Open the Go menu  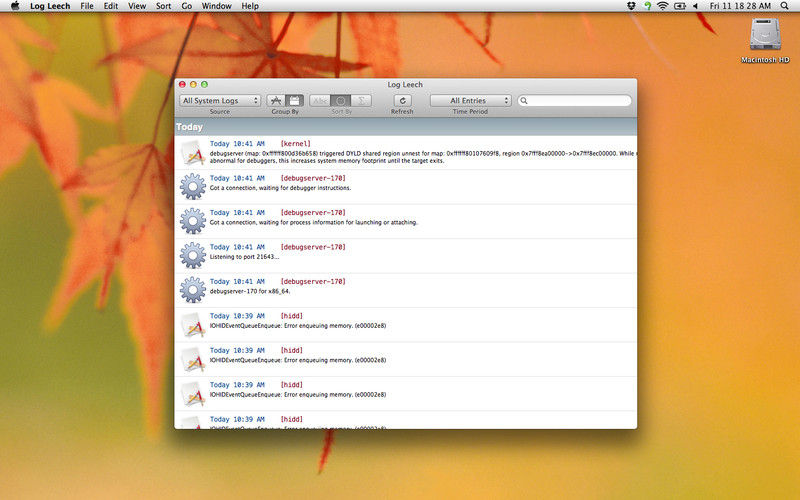[187, 6]
